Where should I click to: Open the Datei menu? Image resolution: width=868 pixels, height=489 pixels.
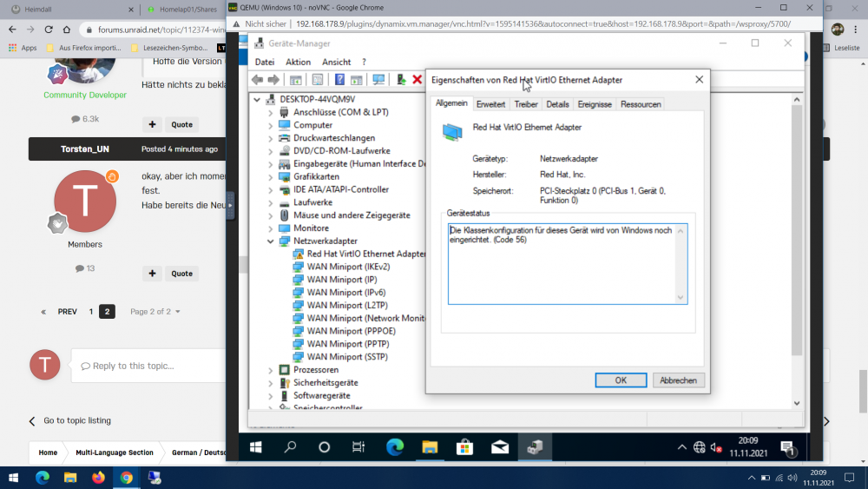[265, 62]
